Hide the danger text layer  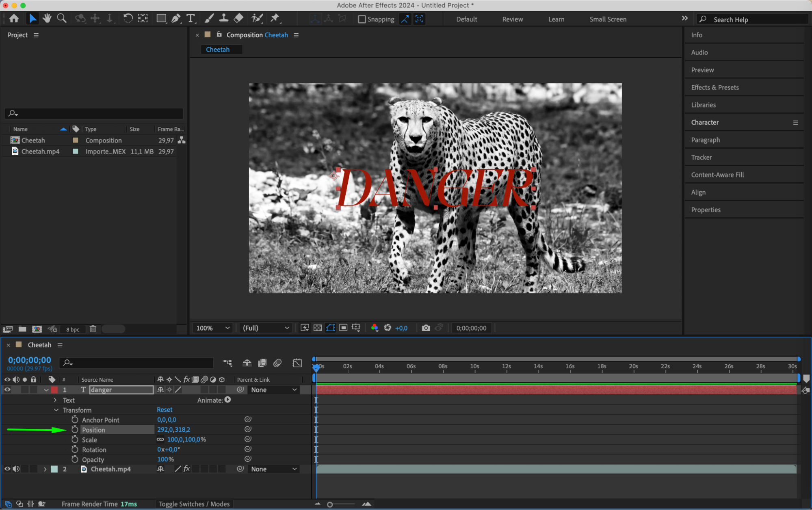point(7,389)
